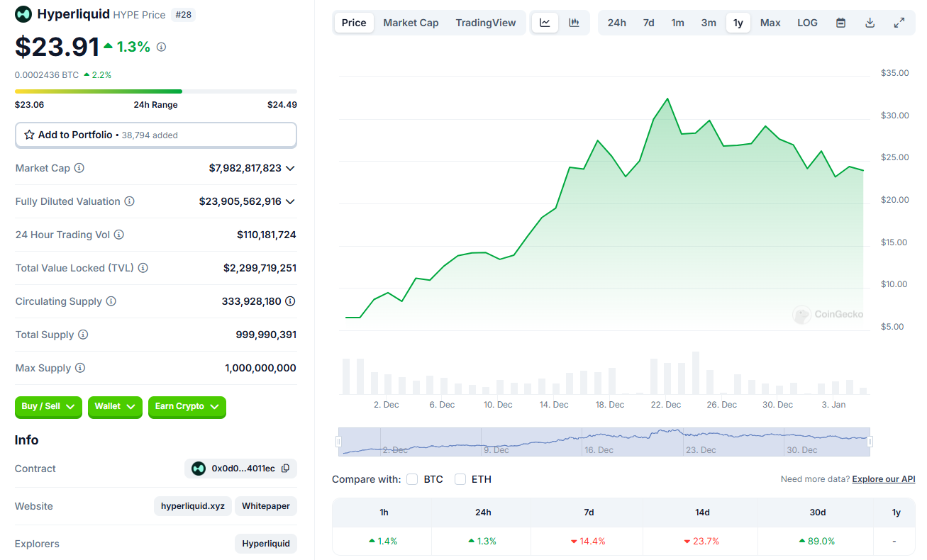927x560 pixels.
Task: Open the Whitepaper link
Action: (x=266, y=506)
